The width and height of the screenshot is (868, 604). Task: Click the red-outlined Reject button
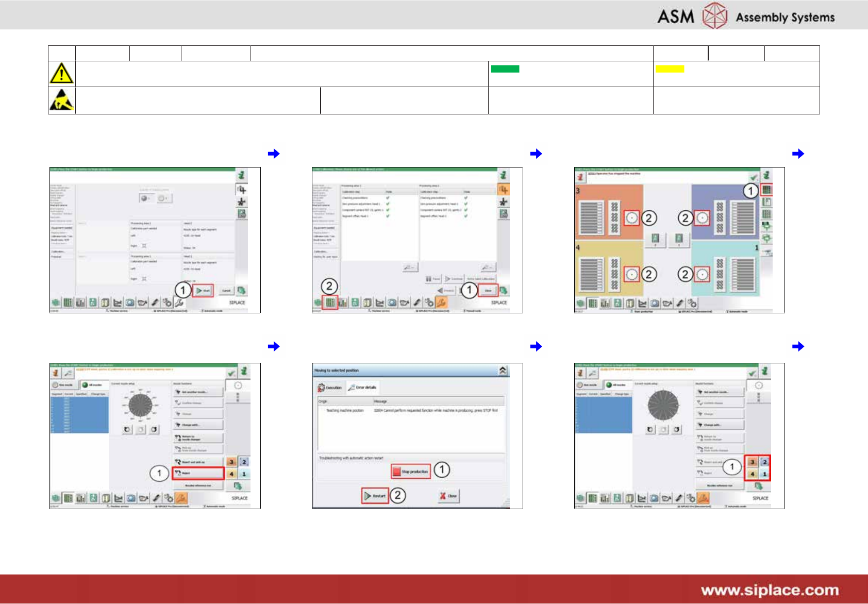click(198, 473)
